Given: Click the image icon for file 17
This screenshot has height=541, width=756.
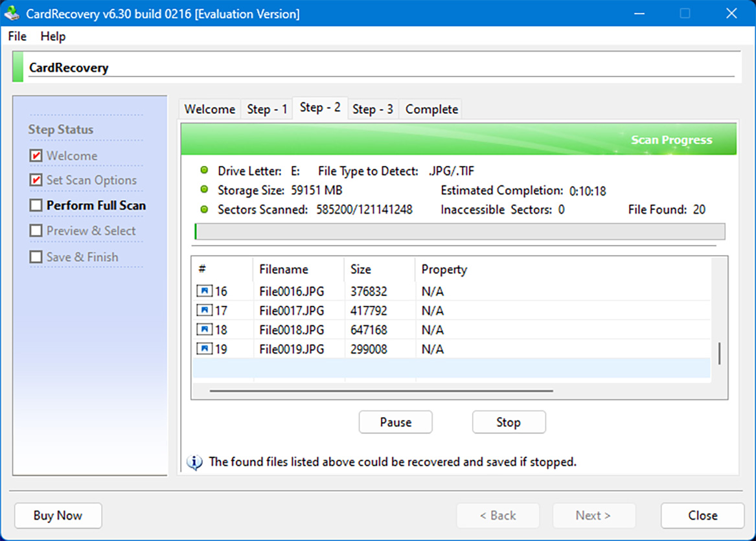Looking at the screenshot, I should 204,311.
